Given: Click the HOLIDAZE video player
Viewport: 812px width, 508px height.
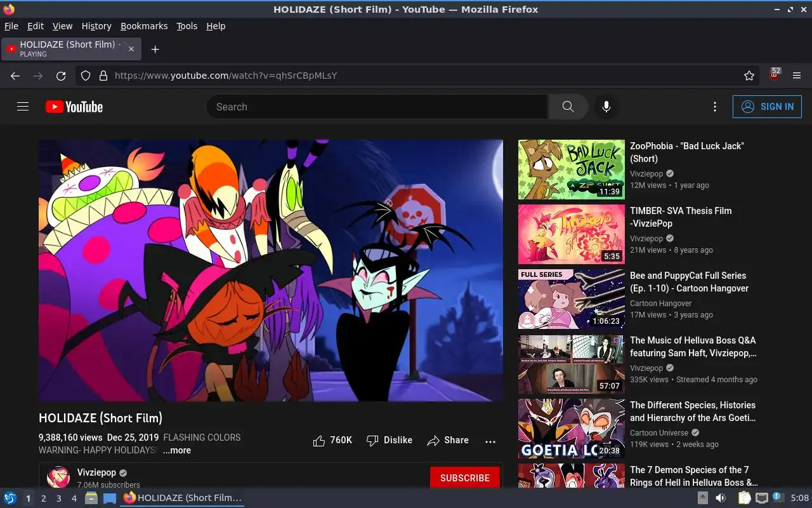Looking at the screenshot, I should 271,271.
